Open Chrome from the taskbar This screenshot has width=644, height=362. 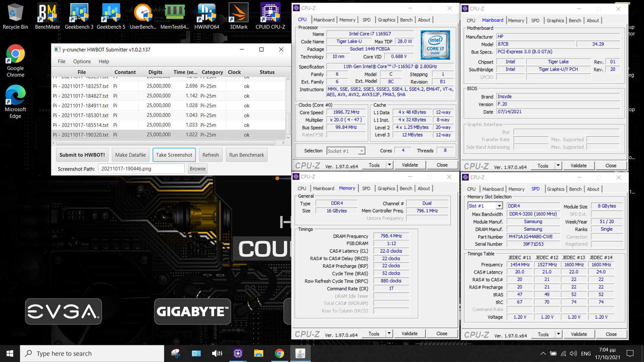coord(279,354)
